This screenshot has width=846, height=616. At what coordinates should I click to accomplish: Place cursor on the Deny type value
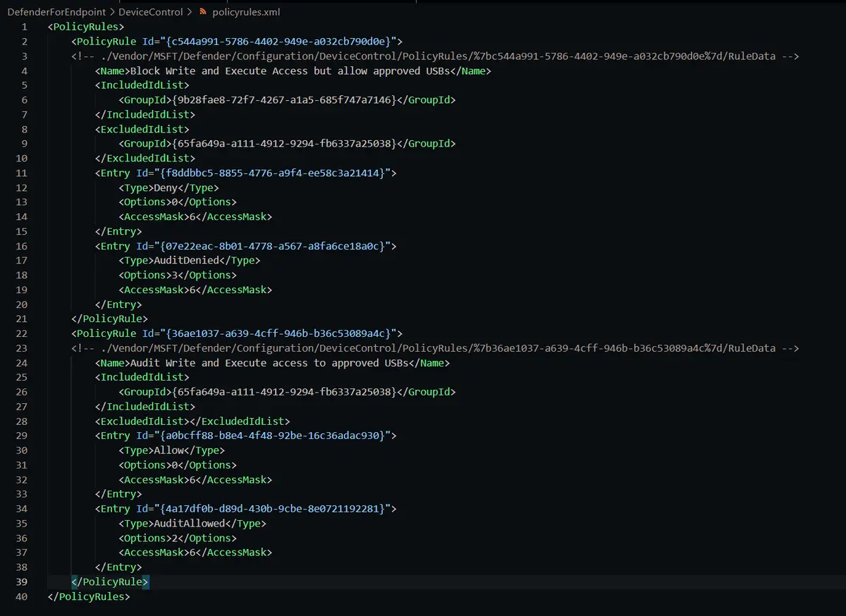click(x=166, y=187)
